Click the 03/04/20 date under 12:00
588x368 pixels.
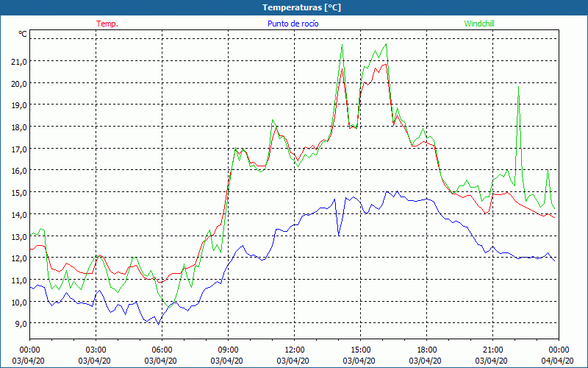293,361
